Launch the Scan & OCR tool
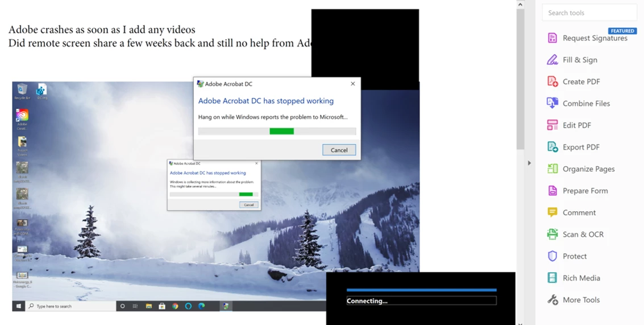This screenshot has width=644, height=325. point(575,234)
